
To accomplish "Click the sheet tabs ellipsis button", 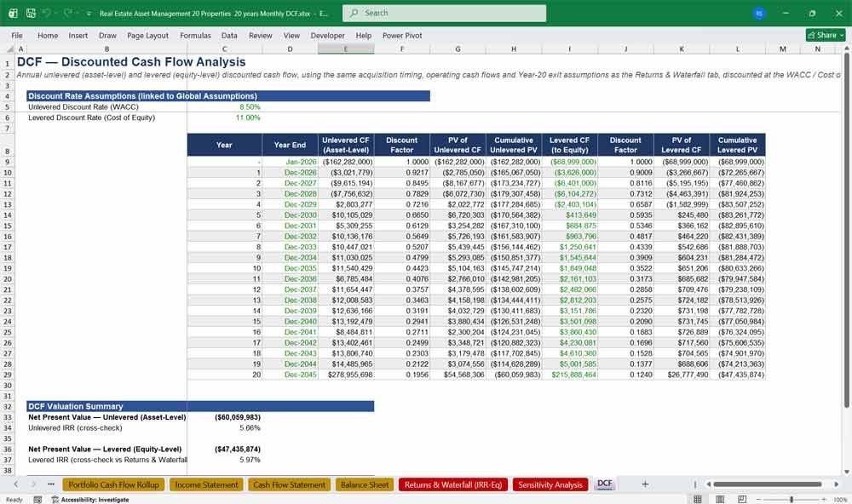I will 51,484.
